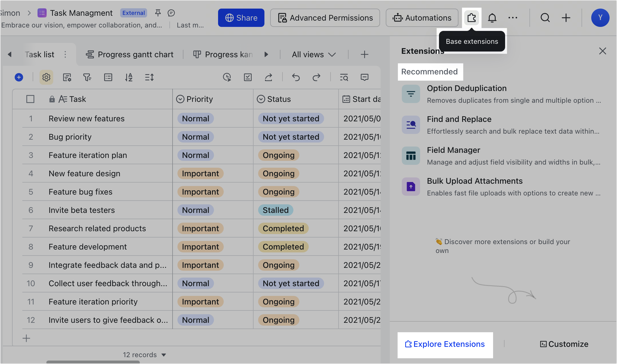Select the filter icon in the toolbar
617x364 pixels.
(87, 77)
